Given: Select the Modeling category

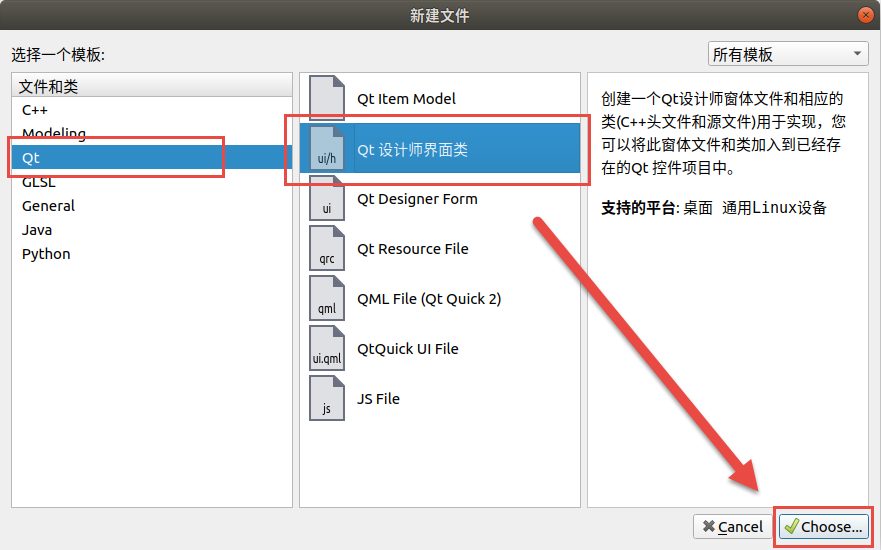Looking at the screenshot, I should (x=152, y=133).
